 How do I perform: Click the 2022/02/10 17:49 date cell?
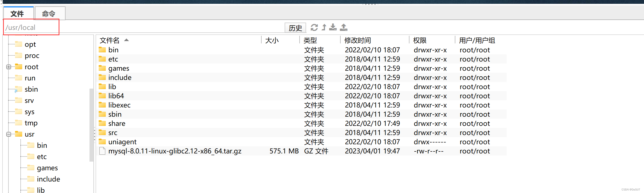coord(372,124)
